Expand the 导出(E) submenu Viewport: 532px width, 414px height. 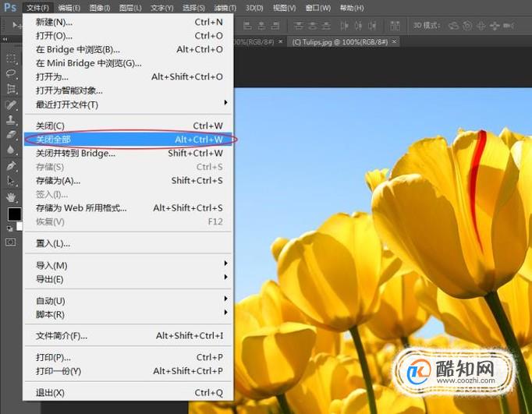click(128, 279)
